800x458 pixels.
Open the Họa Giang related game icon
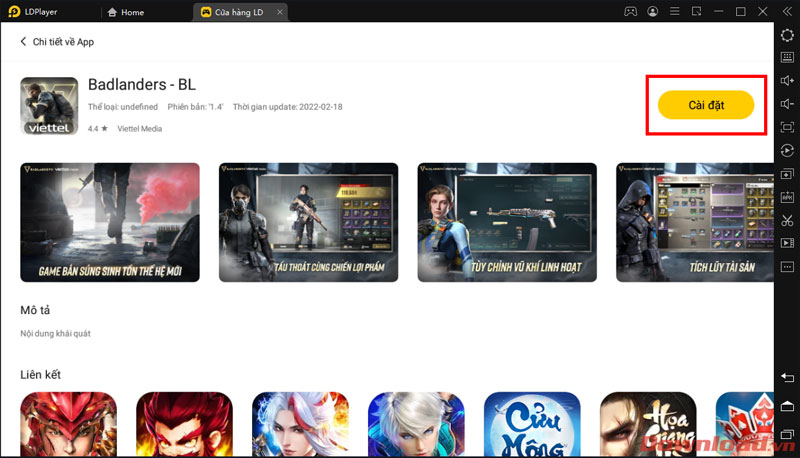[648, 424]
